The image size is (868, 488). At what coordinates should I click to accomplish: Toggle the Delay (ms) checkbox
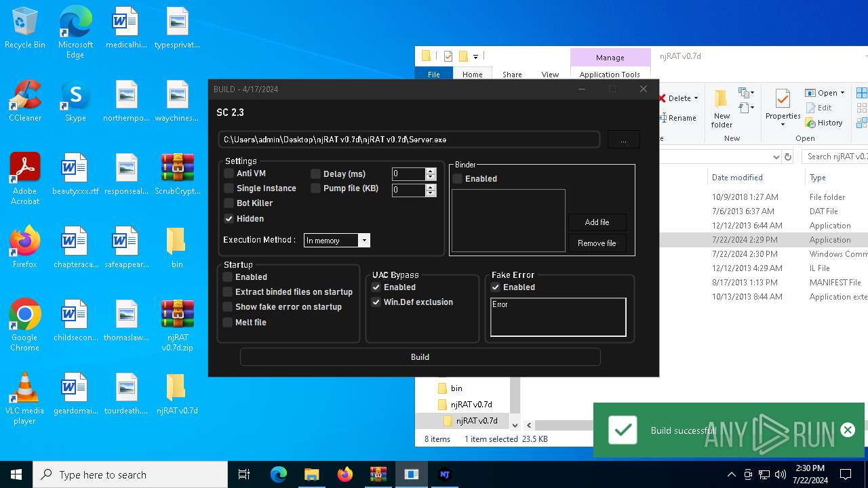316,174
